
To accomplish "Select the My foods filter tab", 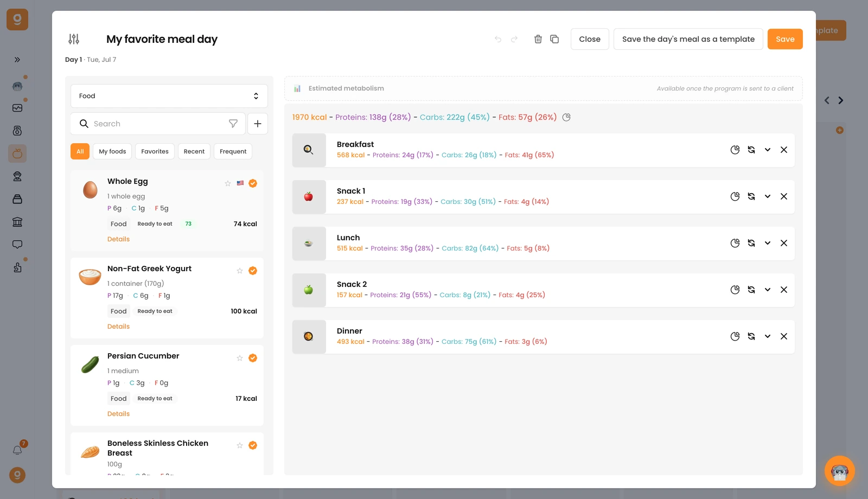I will coord(112,151).
